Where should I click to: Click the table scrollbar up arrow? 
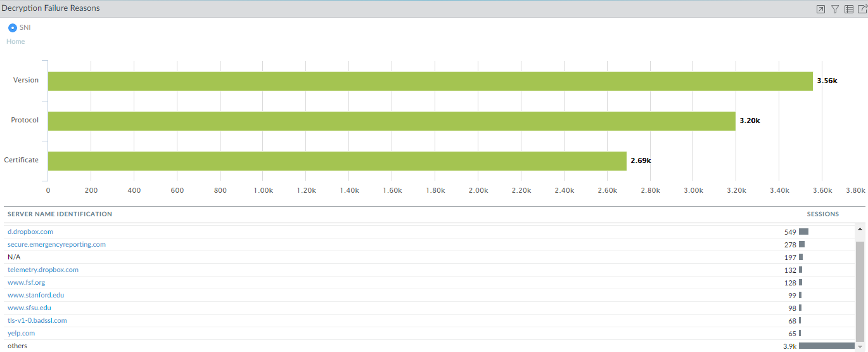tap(860, 230)
